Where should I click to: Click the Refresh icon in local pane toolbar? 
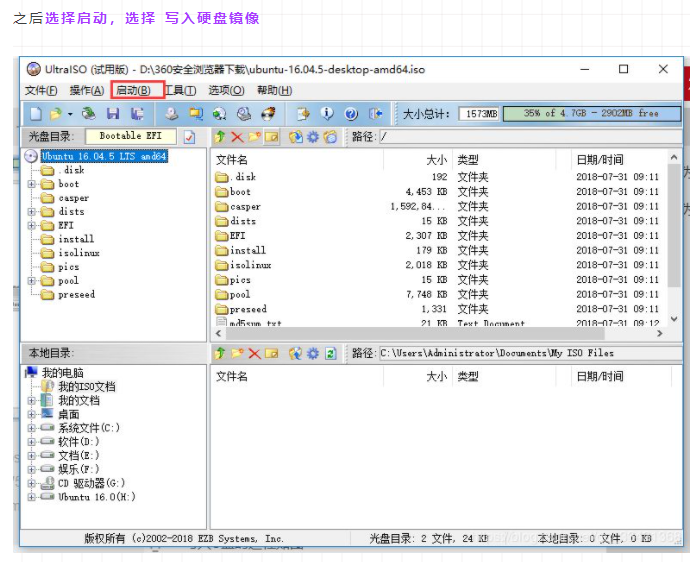coord(330,354)
